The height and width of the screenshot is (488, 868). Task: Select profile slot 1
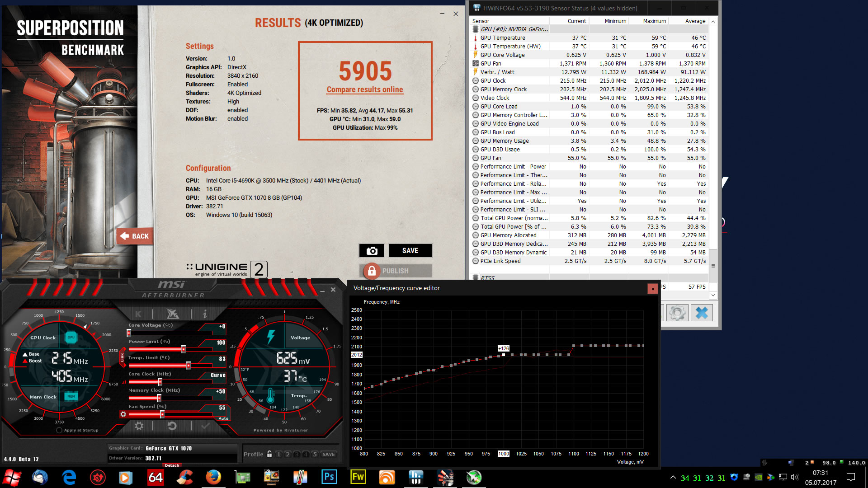tap(278, 454)
